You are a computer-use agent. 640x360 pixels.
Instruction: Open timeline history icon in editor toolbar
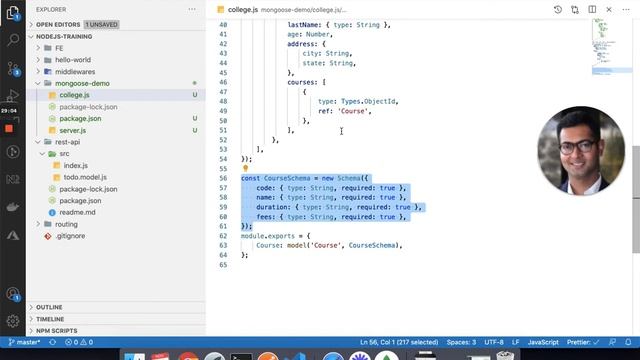[558, 9]
